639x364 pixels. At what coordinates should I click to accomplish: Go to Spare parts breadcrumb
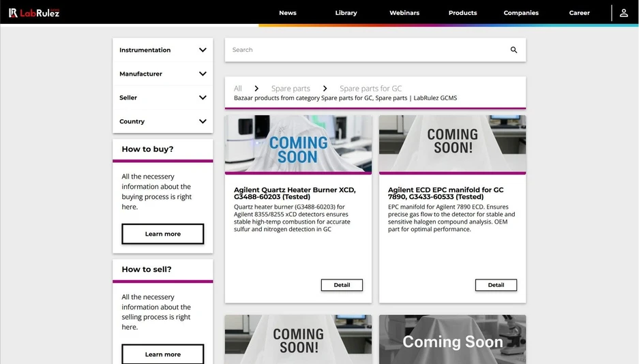291,89
